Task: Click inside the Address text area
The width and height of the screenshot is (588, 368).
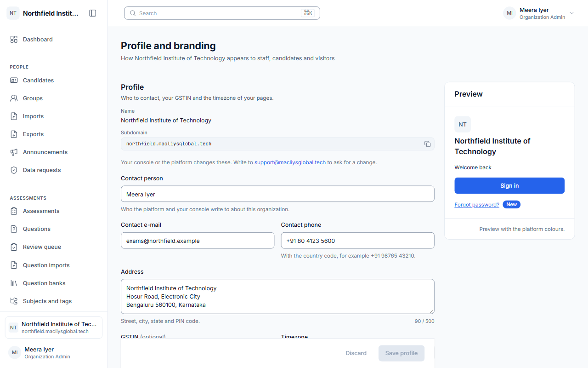Action: pos(277,297)
